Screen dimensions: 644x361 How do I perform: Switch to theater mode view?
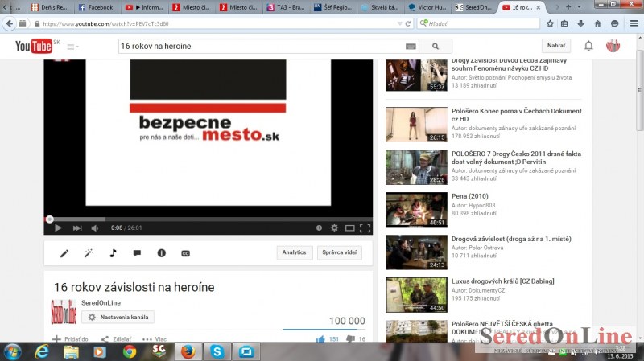(350, 228)
